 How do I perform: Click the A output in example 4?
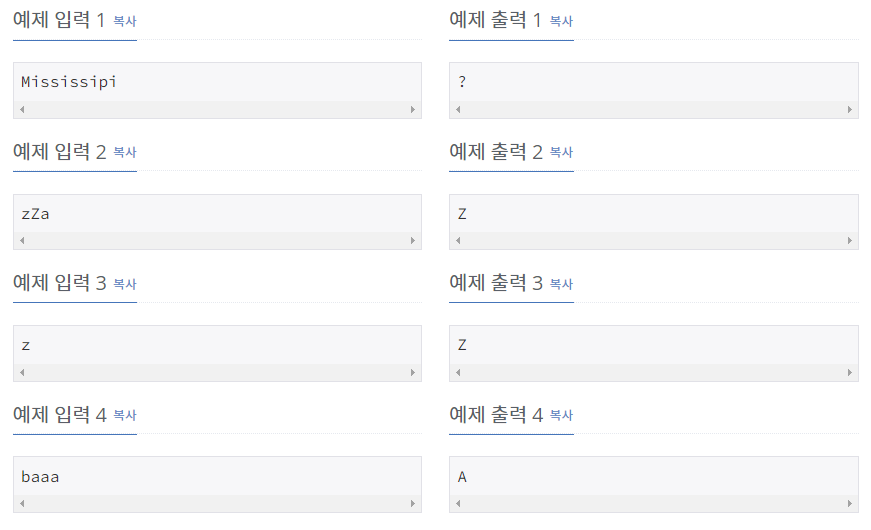pos(462,477)
